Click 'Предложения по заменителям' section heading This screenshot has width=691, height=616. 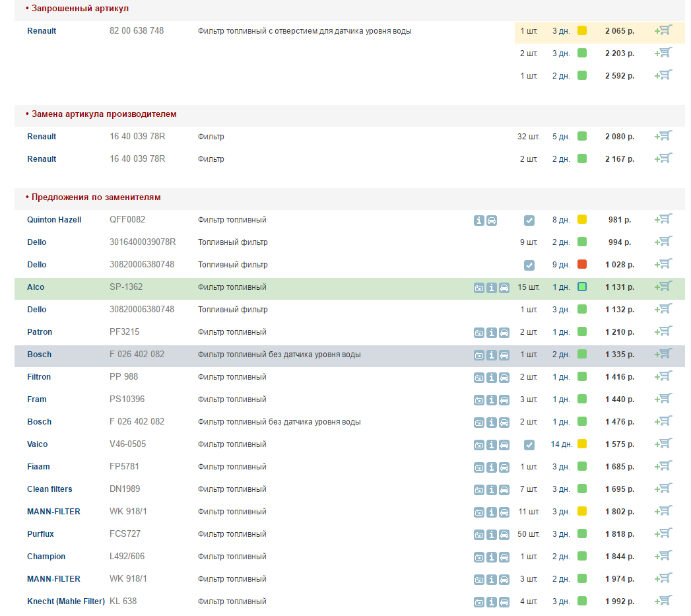[96, 197]
